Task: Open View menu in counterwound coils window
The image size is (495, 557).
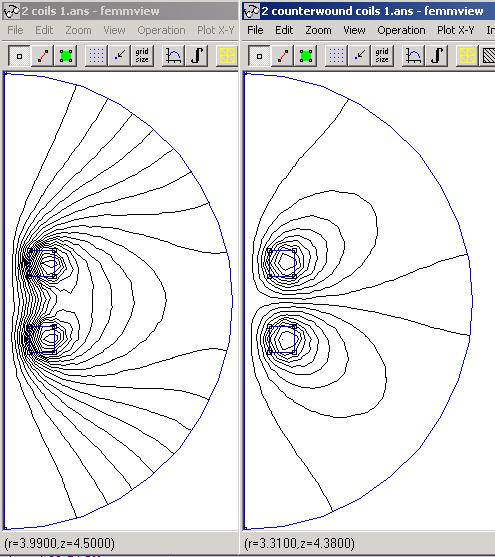Action: coord(354,30)
